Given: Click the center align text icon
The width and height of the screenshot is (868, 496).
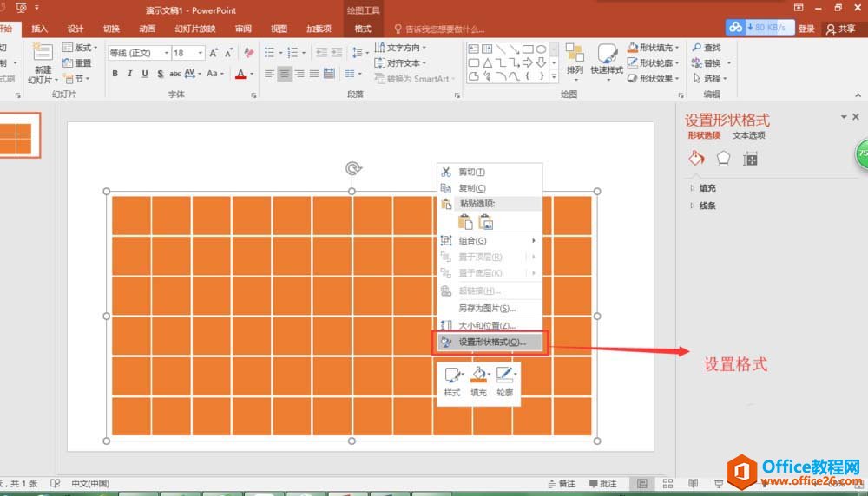Looking at the screenshot, I should (284, 75).
